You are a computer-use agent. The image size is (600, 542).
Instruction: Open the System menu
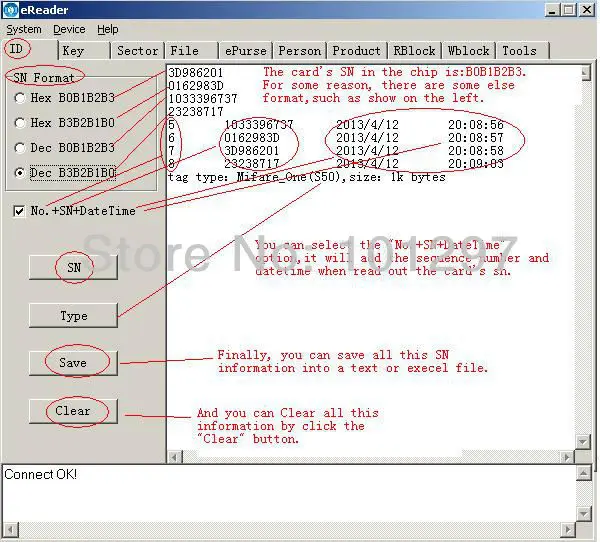pyautogui.click(x=24, y=29)
